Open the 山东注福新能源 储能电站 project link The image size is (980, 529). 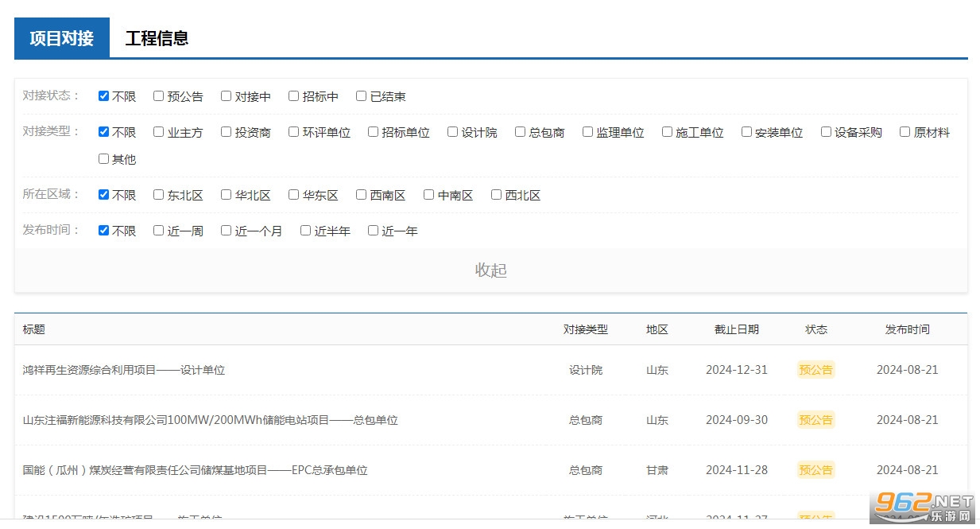[x=210, y=420]
